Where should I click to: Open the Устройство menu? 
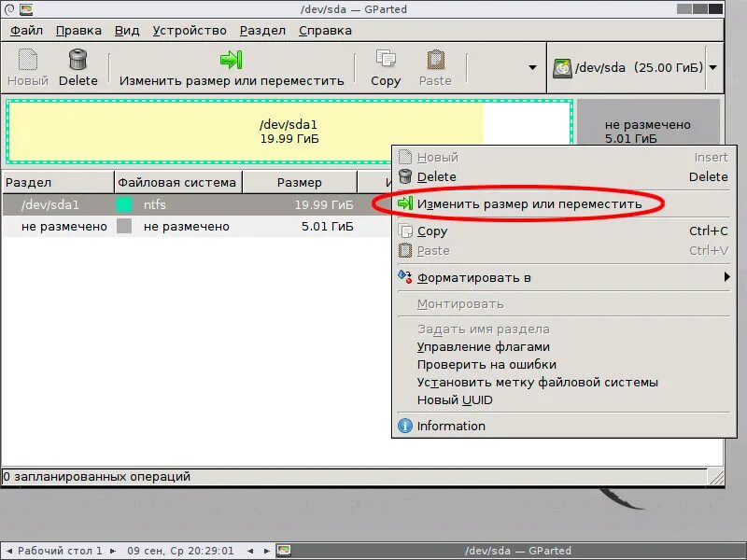coord(190,30)
